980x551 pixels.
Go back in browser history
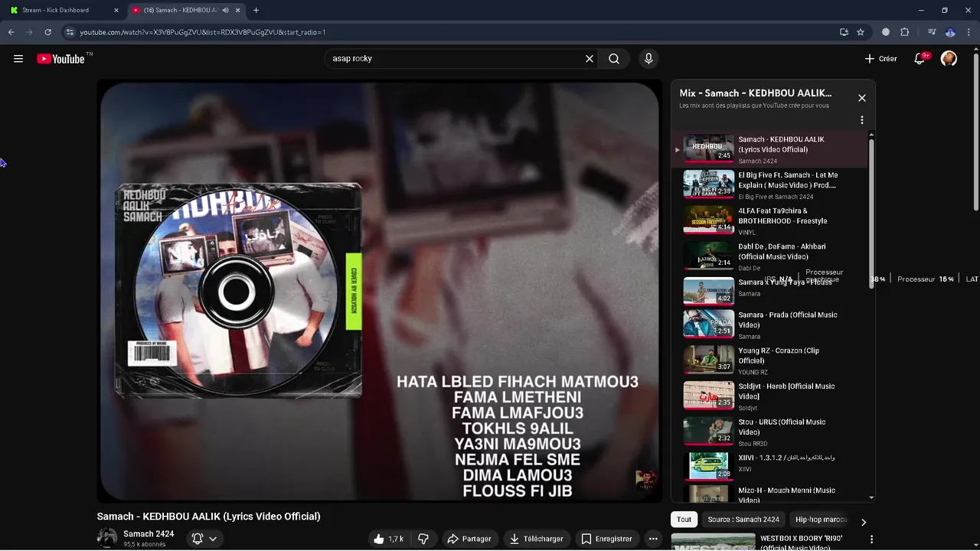(x=11, y=32)
